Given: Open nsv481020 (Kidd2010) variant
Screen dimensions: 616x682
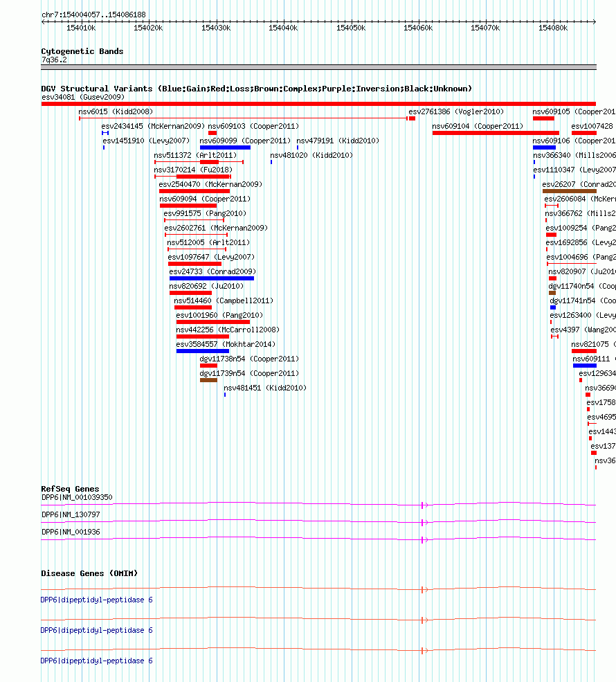Looking at the screenshot, I should (x=311, y=155).
